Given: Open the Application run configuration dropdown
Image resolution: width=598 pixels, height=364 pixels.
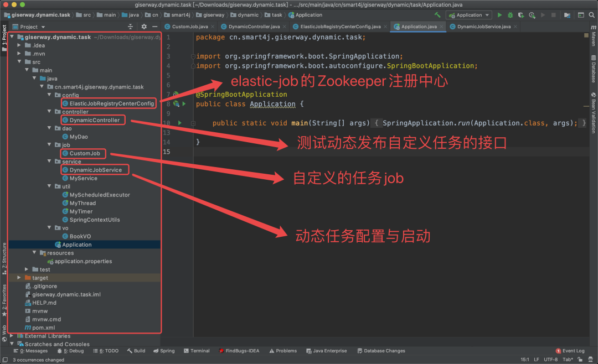Looking at the screenshot, I should [x=469, y=15].
